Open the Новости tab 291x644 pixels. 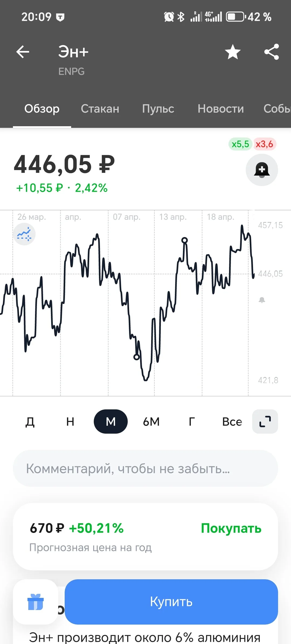tap(221, 109)
